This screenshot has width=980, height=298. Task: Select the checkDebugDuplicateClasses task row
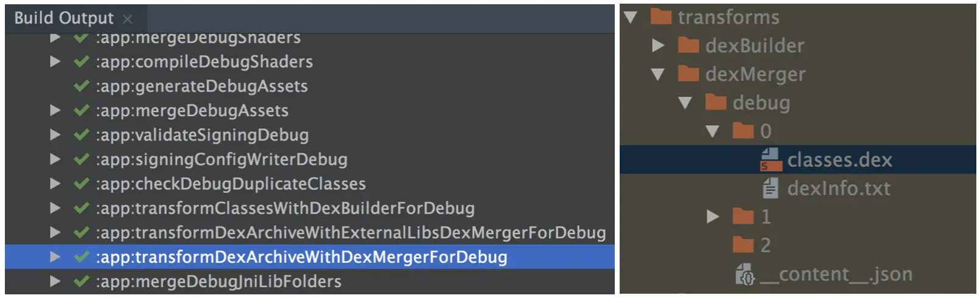[310, 184]
